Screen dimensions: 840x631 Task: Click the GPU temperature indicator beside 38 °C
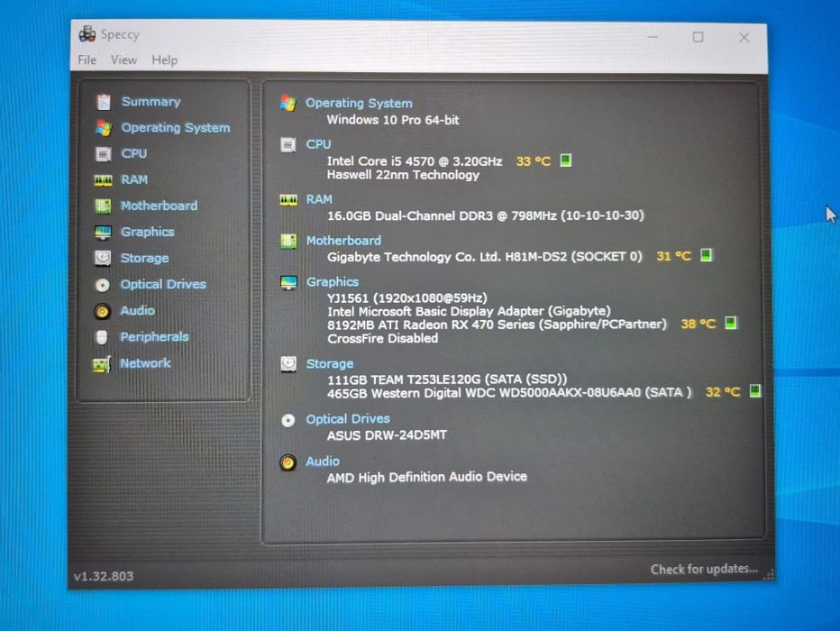click(730, 323)
